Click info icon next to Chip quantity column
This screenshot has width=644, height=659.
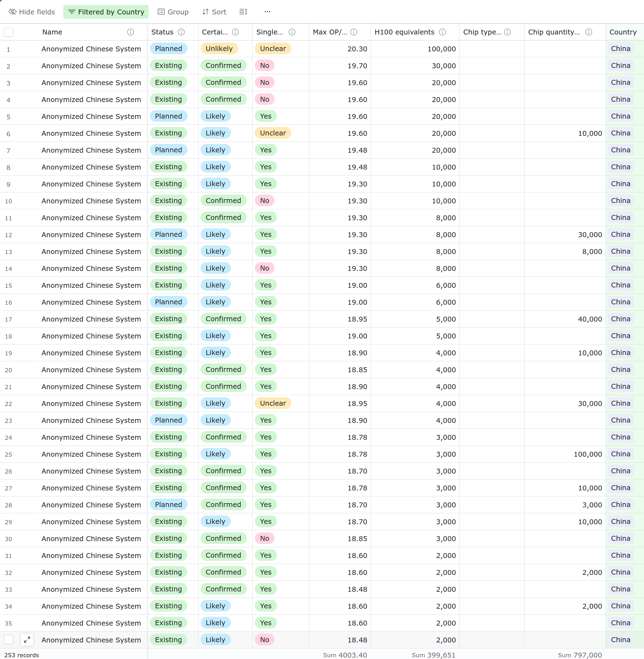pyautogui.click(x=588, y=32)
